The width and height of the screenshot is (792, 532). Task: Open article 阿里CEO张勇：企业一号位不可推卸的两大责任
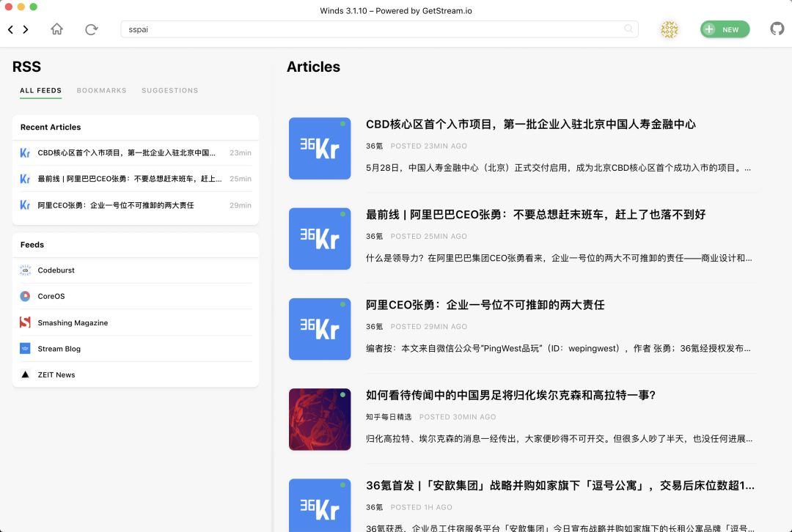(x=485, y=305)
